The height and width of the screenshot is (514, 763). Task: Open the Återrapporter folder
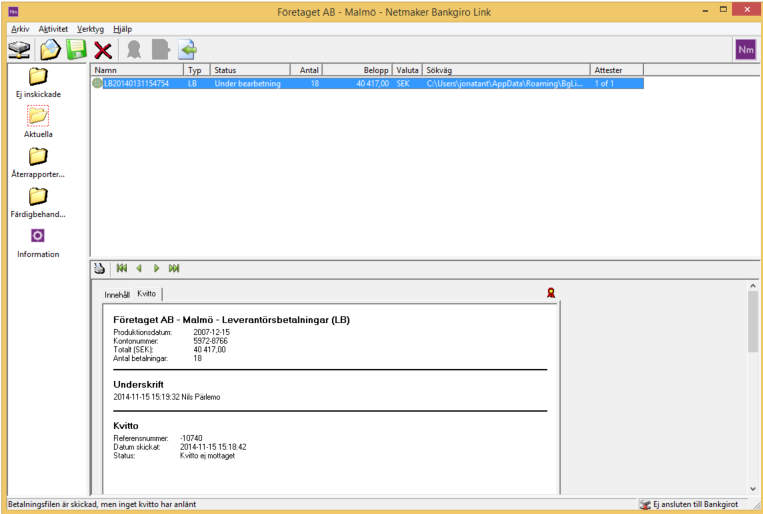[38, 163]
